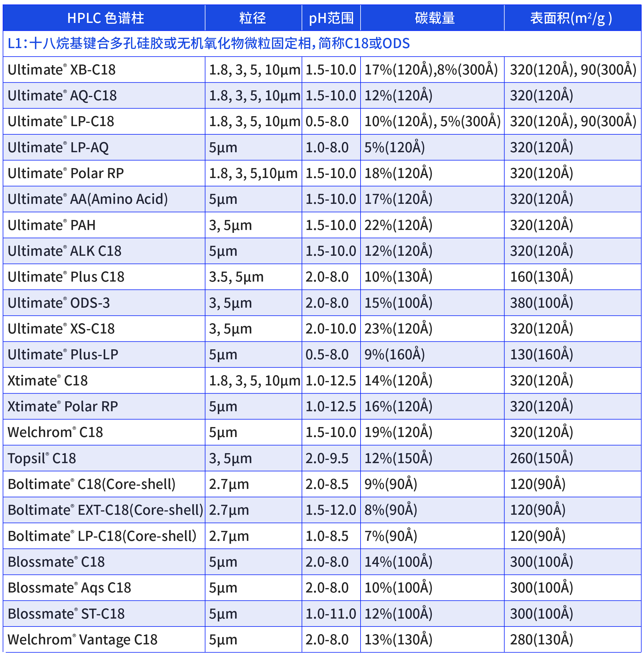Click the 23%(120Å) carbon load cell
The image size is (644, 657).
click(398, 329)
